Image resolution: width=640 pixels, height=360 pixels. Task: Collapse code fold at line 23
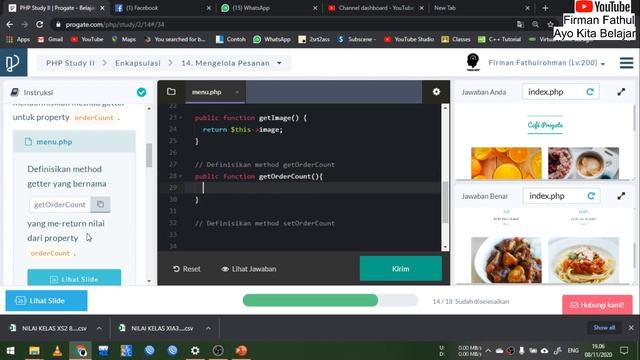[181, 118]
